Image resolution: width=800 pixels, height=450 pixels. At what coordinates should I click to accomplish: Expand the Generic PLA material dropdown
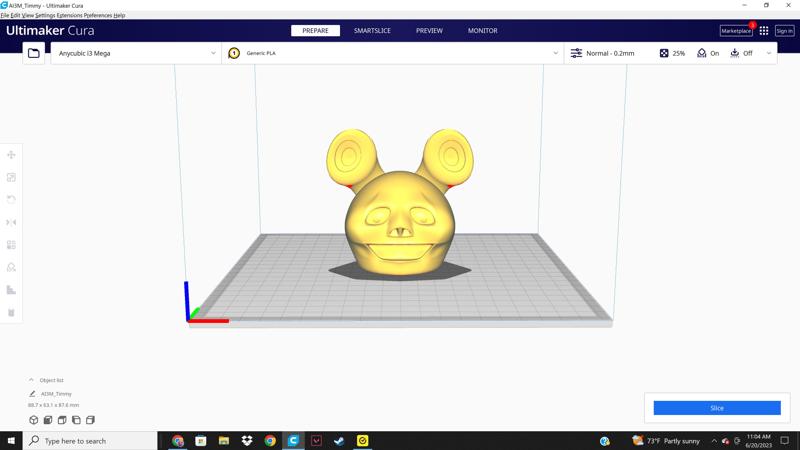[556, 53]
